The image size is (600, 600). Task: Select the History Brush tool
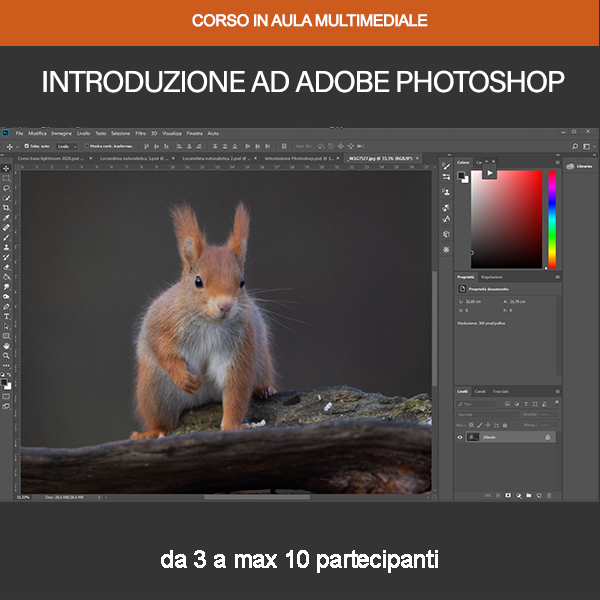6,257
